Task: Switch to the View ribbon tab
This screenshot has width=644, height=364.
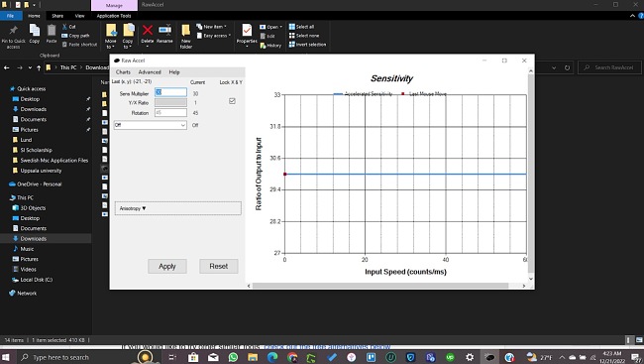Action: (x=79, y=16)
